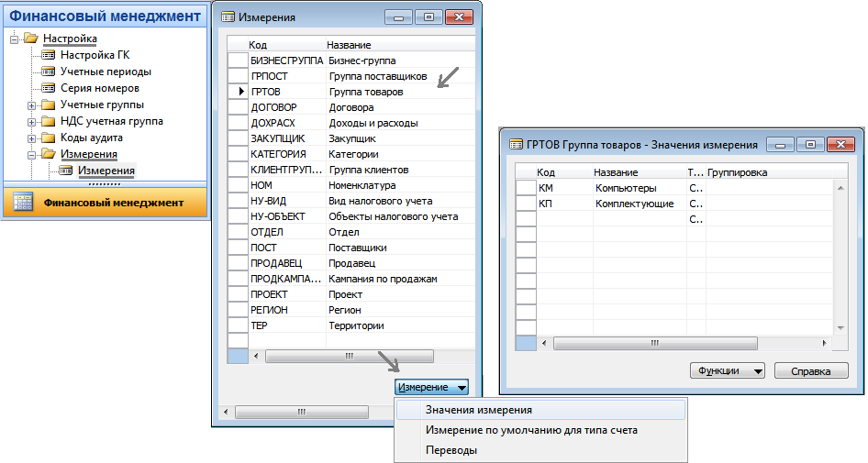
Task: Select the ДОГОВОР row code
Action: (x=287, y=106)
